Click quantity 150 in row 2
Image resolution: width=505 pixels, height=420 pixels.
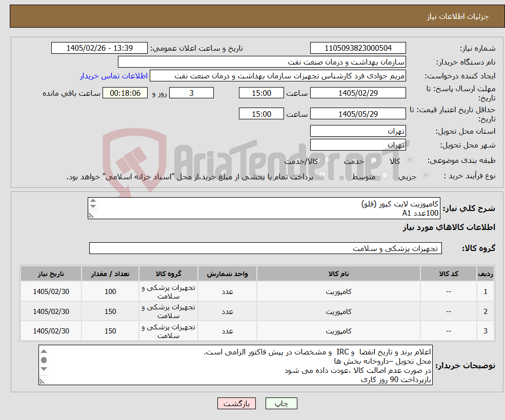[x=110, y=311]
